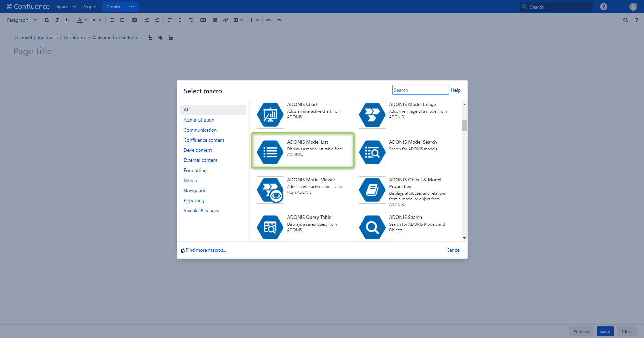The height and width of the screenshot is (338, 644).
Task: Open the text color dropdown arrow
Action: click(x=86, y=20)
